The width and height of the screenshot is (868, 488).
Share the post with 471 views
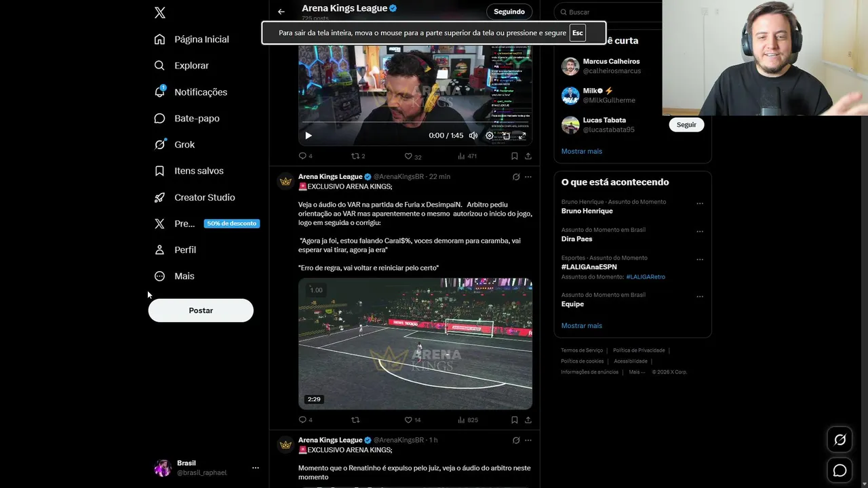pyautogui.click(x=528, y=156)
